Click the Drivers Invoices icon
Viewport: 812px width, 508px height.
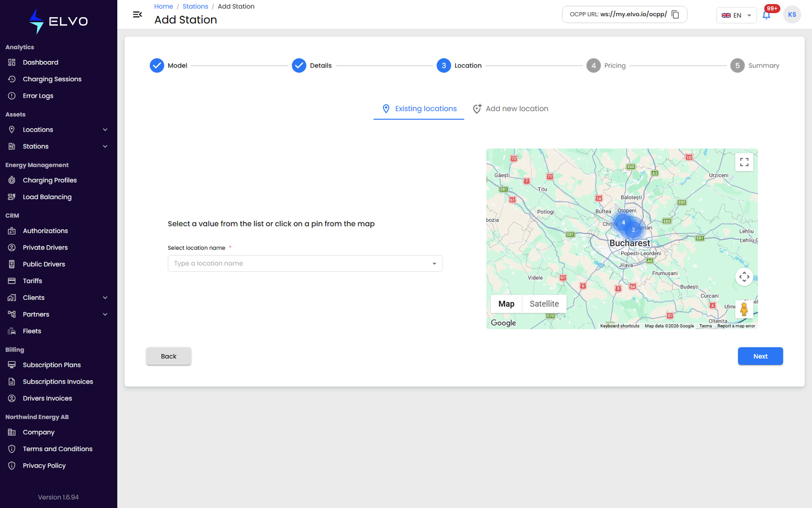point(12,398)
